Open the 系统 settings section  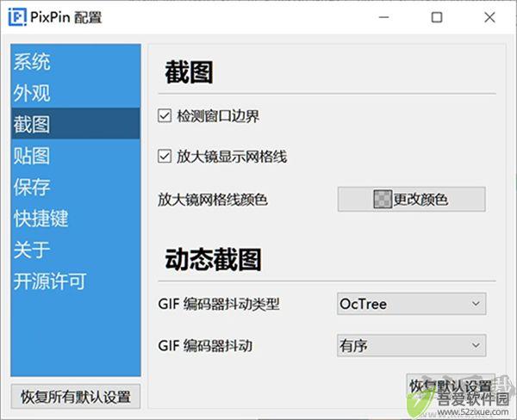[76, 61]
